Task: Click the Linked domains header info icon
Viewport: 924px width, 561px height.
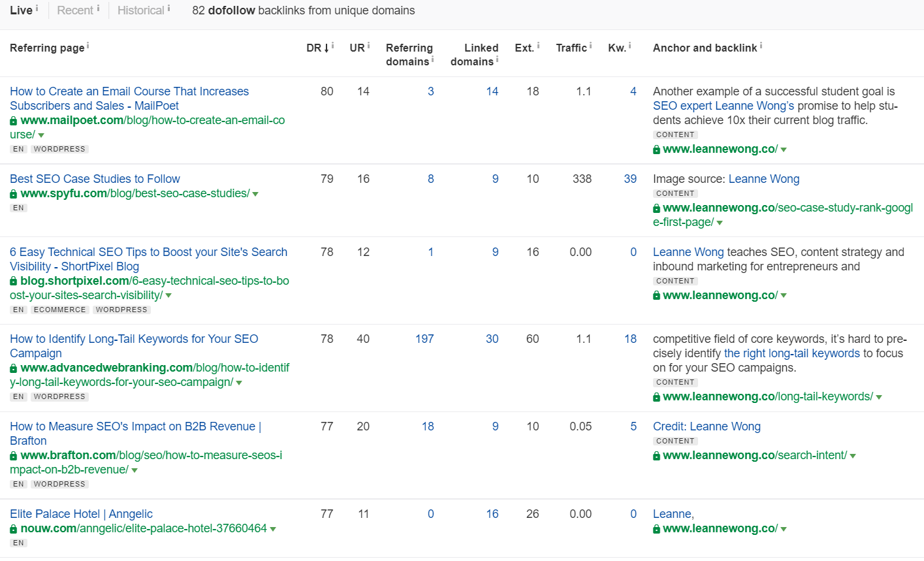Action: (497, 58)
